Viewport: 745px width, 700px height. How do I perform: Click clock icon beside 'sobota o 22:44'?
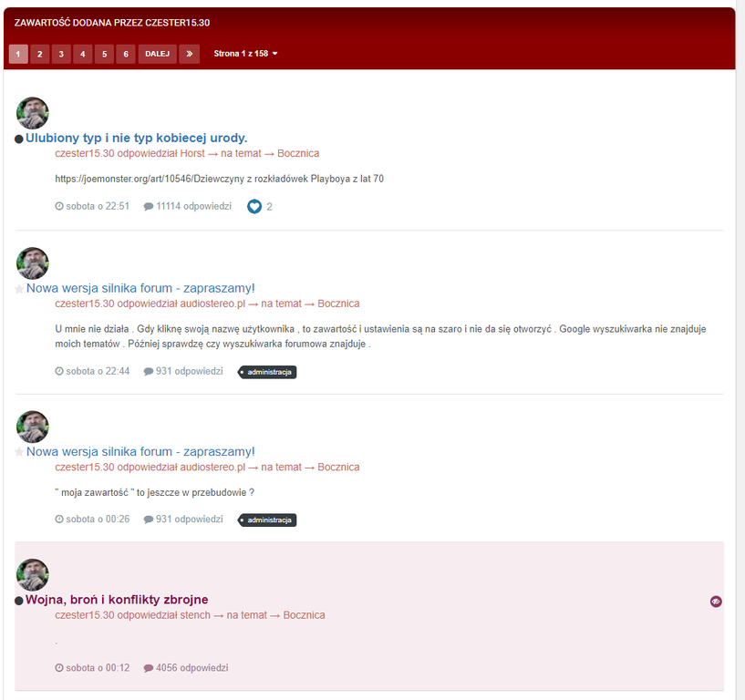(59, 371)
